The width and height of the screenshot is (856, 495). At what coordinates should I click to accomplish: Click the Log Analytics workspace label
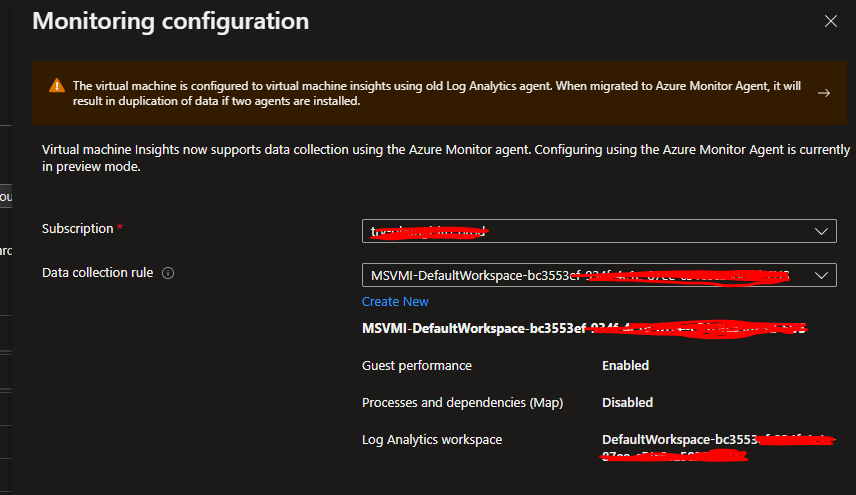click(x=432, y=440)
